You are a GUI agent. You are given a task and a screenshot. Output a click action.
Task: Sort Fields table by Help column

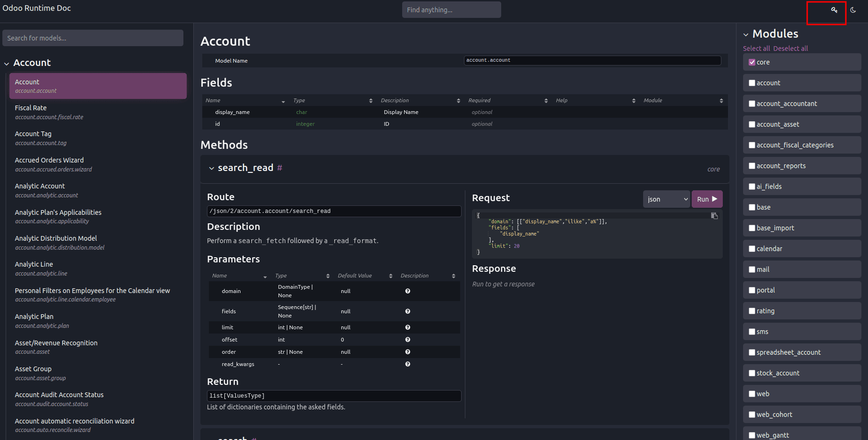pyautogui.click(x=596, y=100)
